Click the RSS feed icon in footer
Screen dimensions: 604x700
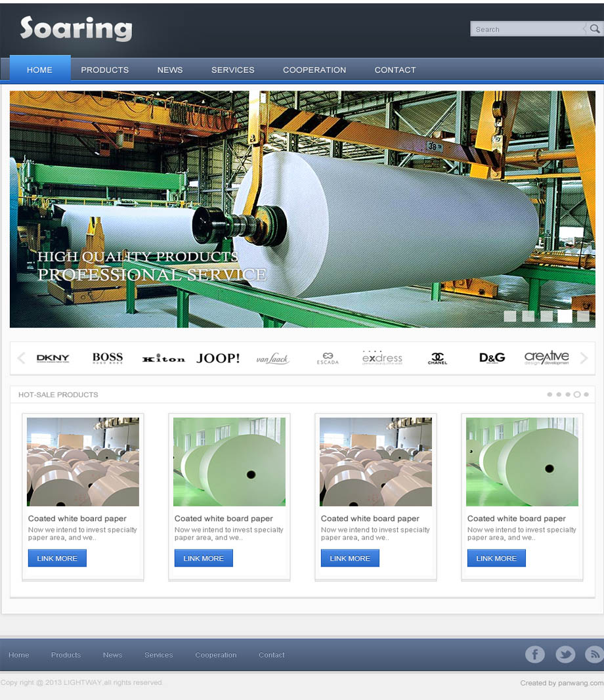pyautogui.click(x=594, y=654)
